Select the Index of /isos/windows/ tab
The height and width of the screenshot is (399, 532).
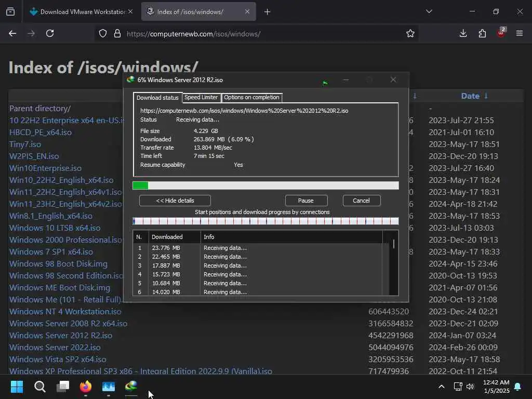[198, 11]
